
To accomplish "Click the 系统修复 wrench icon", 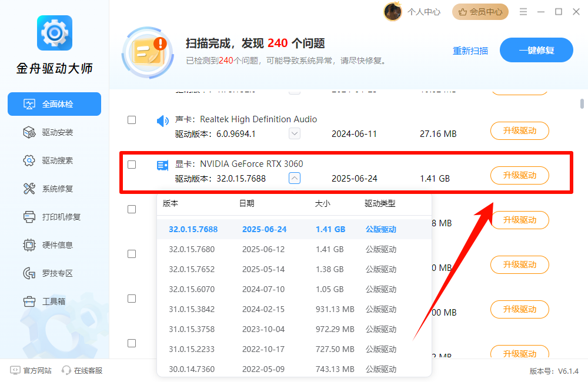I will [x=29, y=189].
